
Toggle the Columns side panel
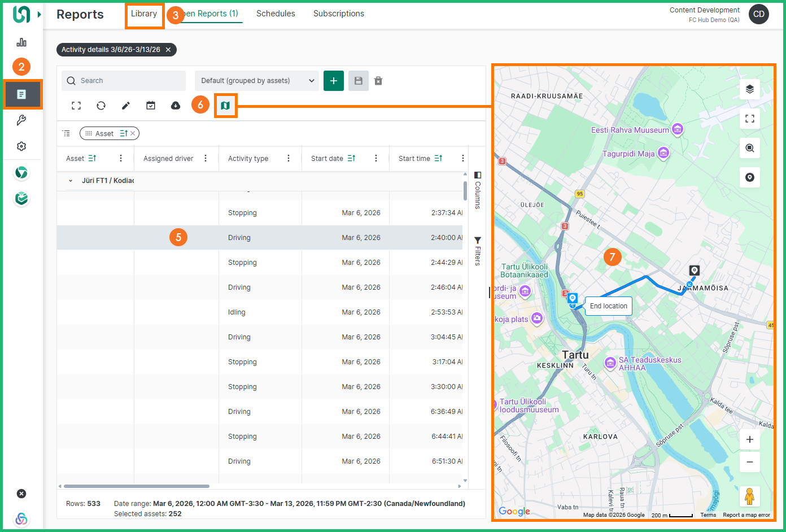click(x=477, y=190)
